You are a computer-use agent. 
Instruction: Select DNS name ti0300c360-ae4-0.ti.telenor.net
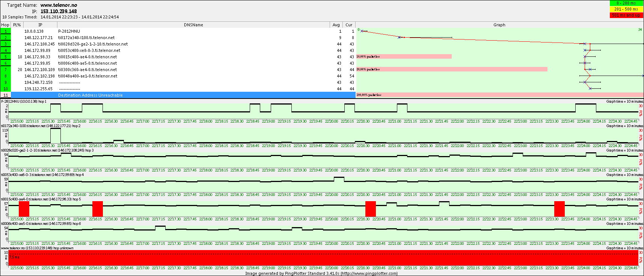click(87, 70)
